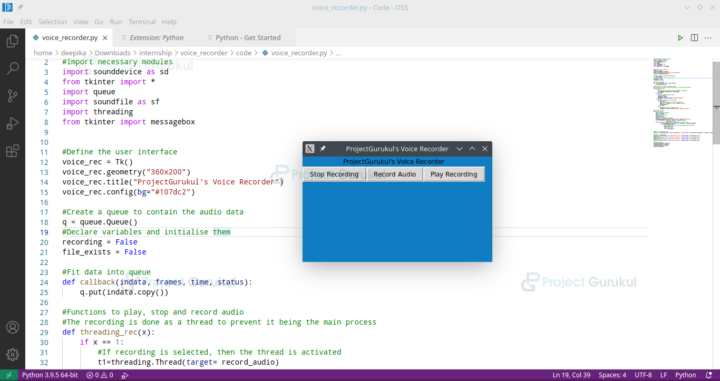Click line number 19 in gutter
720x381 pixels.
(x=44, y=232)
